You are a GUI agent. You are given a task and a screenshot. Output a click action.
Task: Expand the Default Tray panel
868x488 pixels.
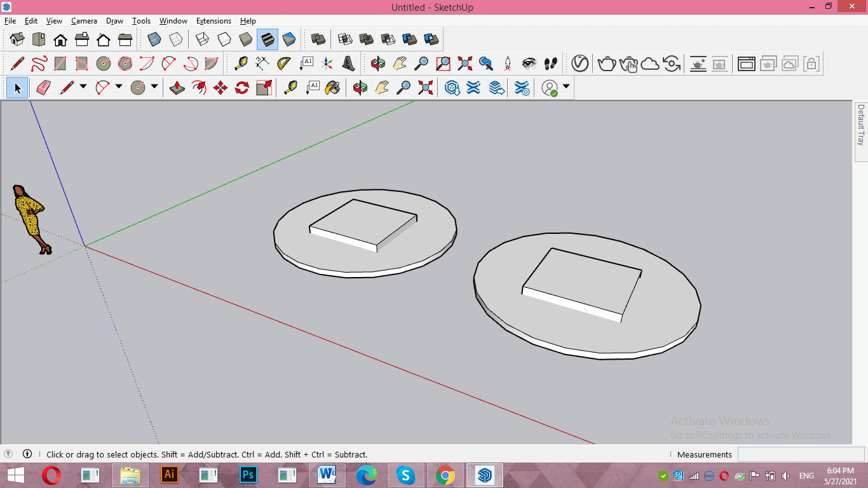pos(861,126)
